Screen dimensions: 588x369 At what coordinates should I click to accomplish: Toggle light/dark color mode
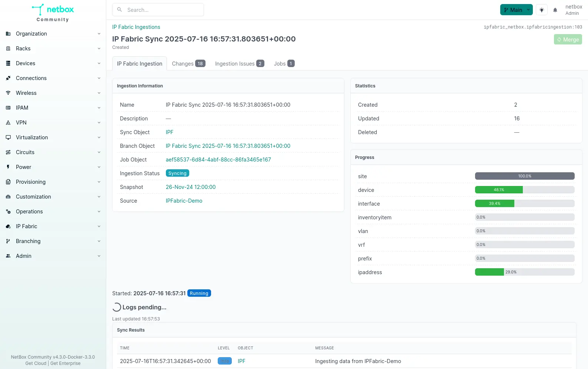point(542,10)
